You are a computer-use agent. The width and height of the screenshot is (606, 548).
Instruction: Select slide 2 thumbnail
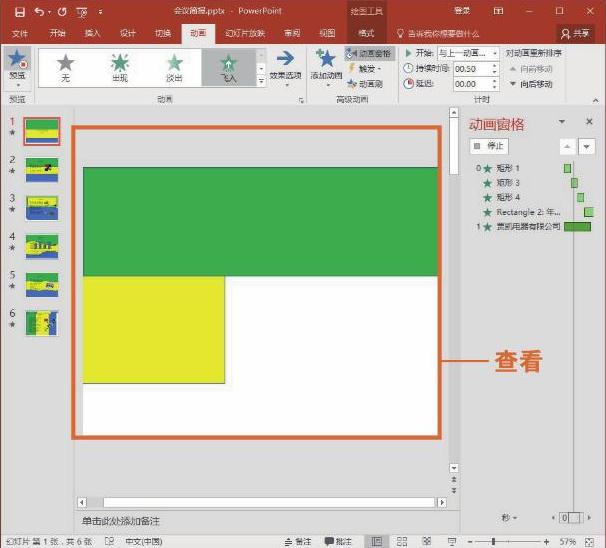pos(42,170)
